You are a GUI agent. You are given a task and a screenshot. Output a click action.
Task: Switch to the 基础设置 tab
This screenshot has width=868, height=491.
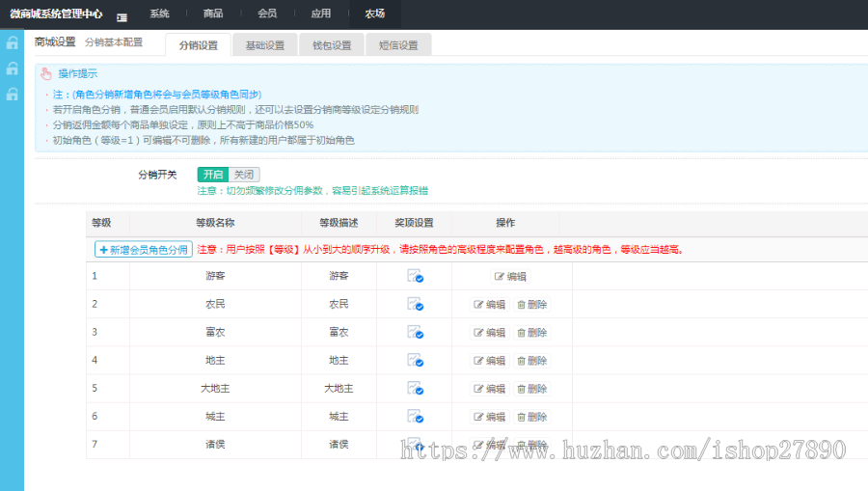265,44
